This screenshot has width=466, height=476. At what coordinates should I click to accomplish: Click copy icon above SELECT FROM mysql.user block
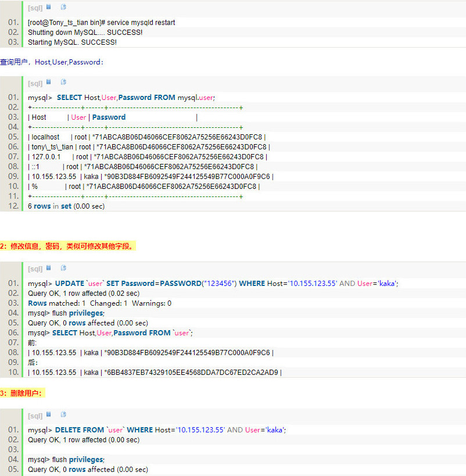63,82
